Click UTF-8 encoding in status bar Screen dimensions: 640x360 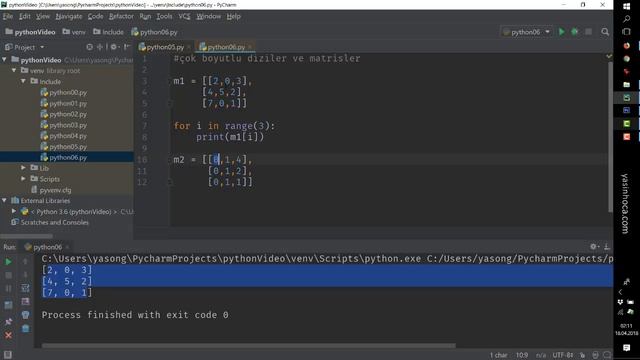coord(563,355)
